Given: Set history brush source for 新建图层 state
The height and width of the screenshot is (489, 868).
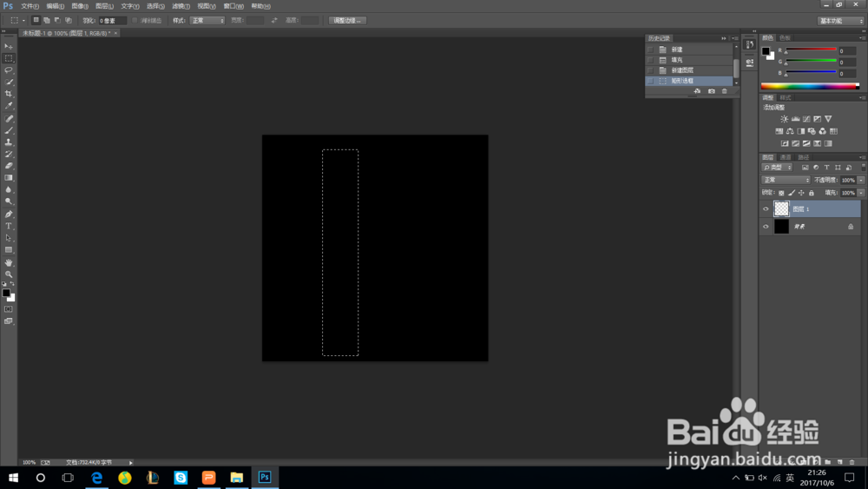Looking at the screenshot, I should tap(650, 70).
